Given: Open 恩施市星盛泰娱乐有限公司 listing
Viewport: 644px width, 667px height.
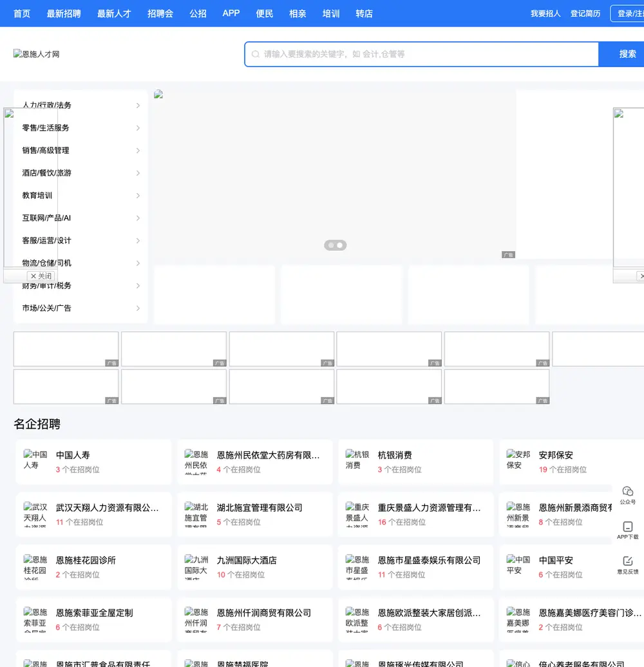Looking at the screenshot, I should click(x=415, y=567).
